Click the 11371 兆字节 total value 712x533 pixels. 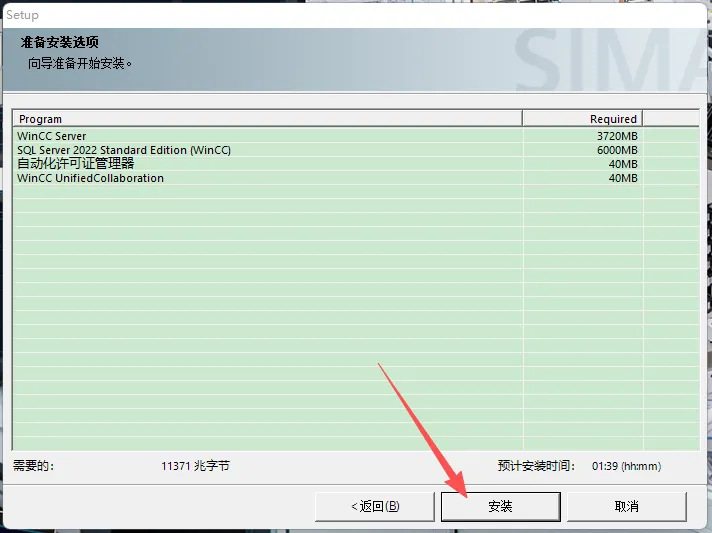[195, 466]
